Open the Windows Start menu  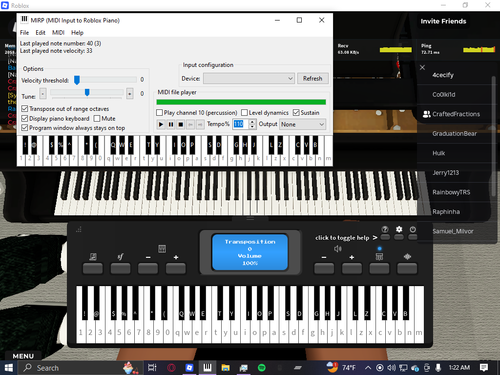[9, 368]
